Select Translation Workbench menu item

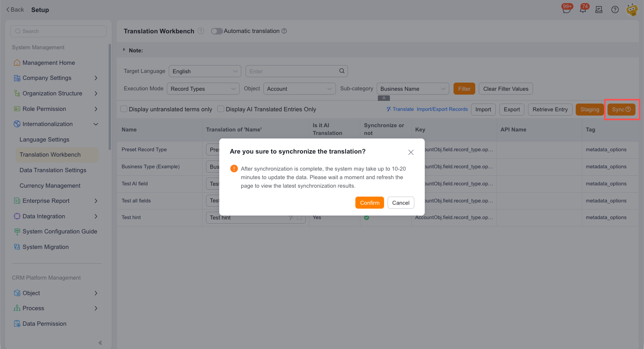[57, 155]
